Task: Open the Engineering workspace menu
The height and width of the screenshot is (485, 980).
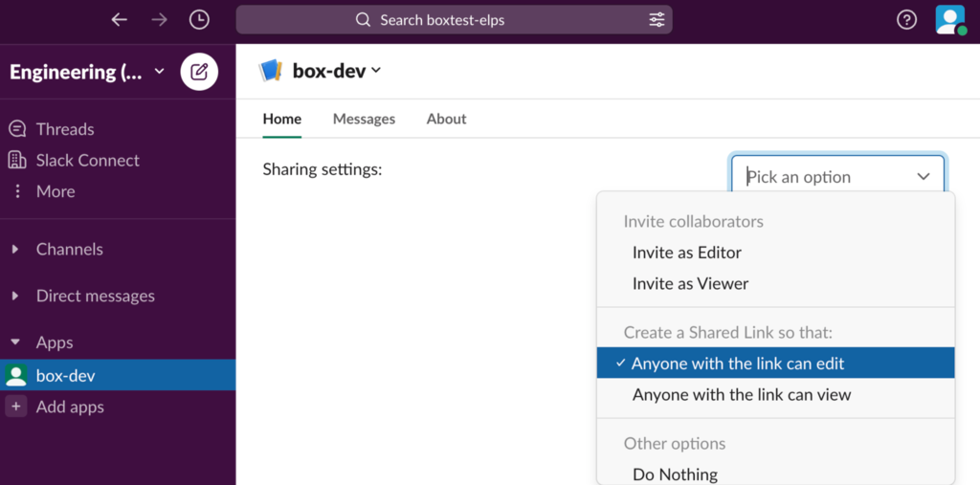Action: point(87,73)
